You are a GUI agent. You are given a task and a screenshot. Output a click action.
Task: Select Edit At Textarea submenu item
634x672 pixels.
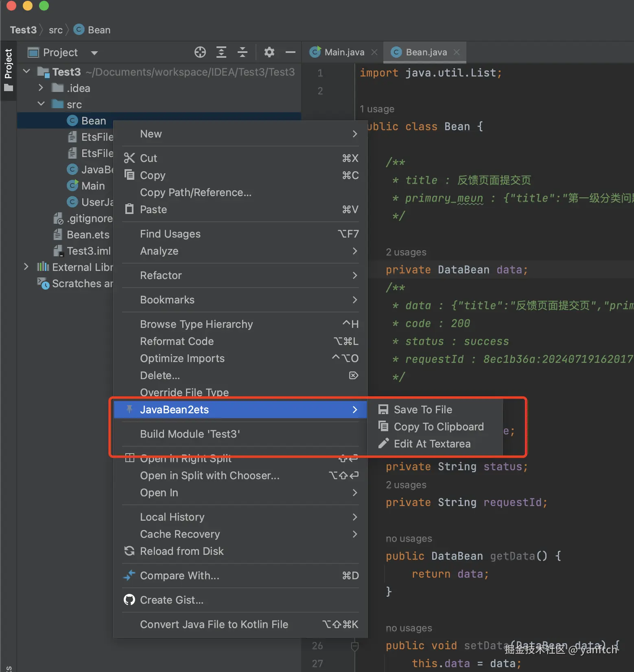tap(435, 444)
